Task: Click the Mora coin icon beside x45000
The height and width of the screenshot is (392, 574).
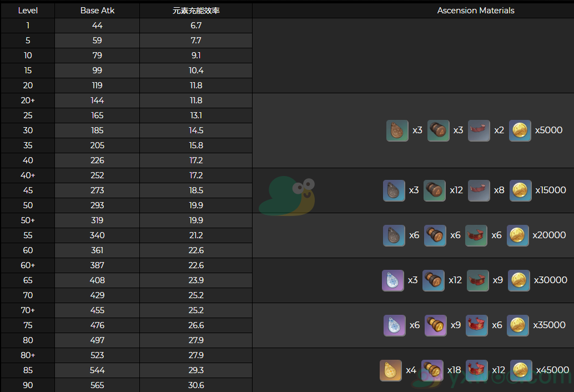Action: 521,371
